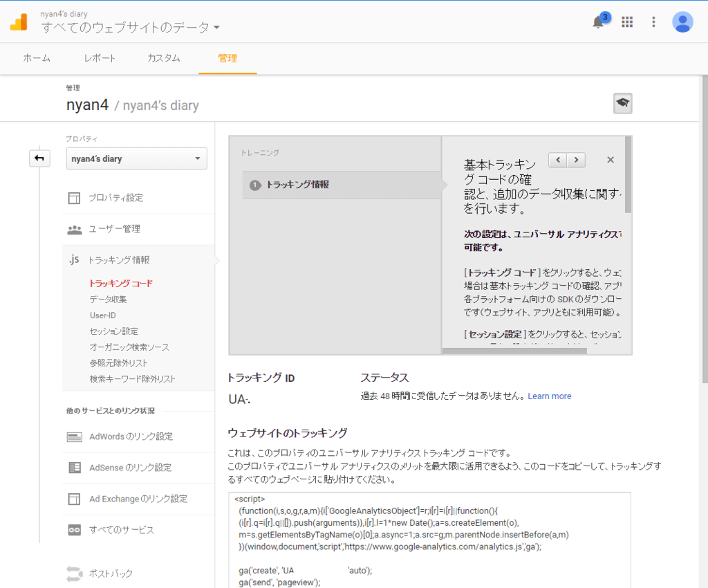Viewport: 708px width, 588px height.
Task: Switch to the カスタム tab
Action: pyautogui.click(x=162, y=58)
